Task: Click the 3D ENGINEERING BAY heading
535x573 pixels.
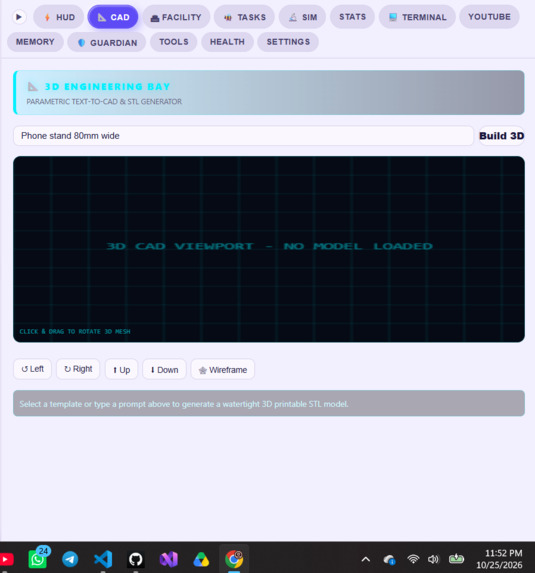Action: [x=107, y=87]
